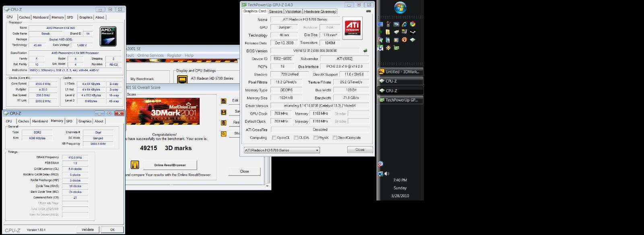Screen dimensions: 644x235
Task: Switch to Untitled - 3DMark taskbar button
Action: [x=400, y=72]
